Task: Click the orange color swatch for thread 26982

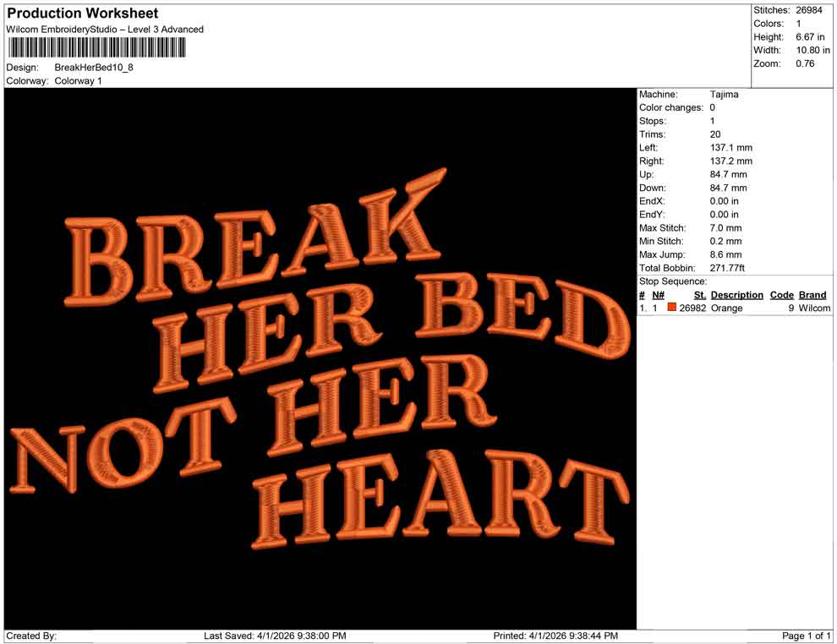Action: pyautogui.click(x=672, y=308)
